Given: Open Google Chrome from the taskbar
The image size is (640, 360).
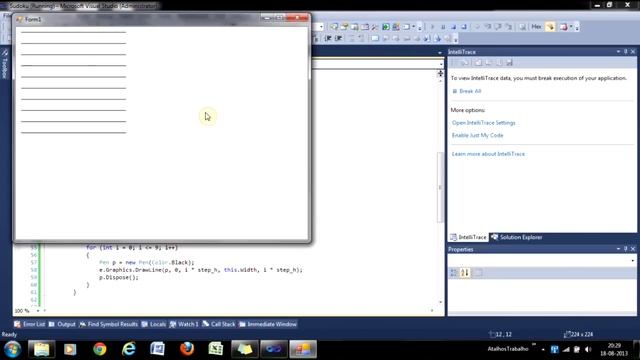Looking at the screenshot, I should pyautogui.click(x=100, y=349).
